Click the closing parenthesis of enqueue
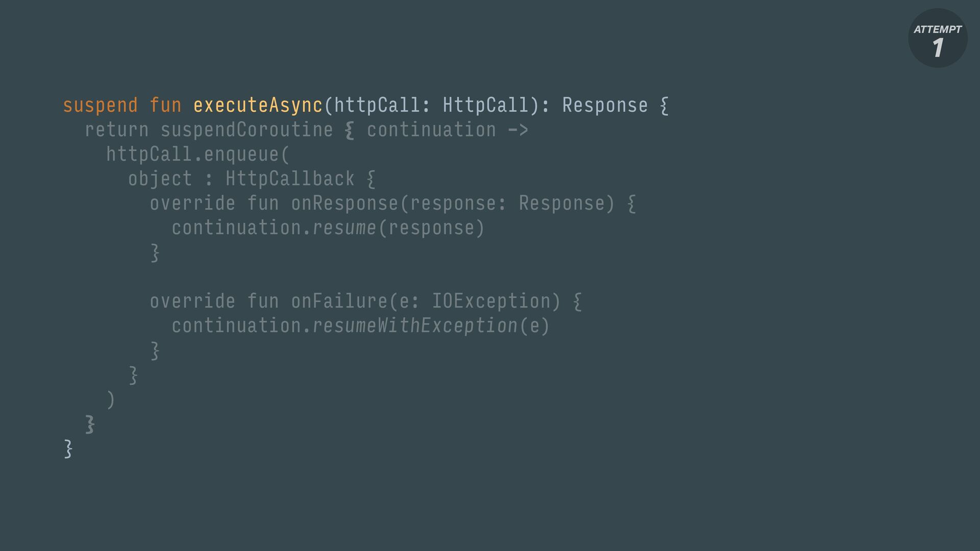The image size is (980, 551). (x=111, y=399)
